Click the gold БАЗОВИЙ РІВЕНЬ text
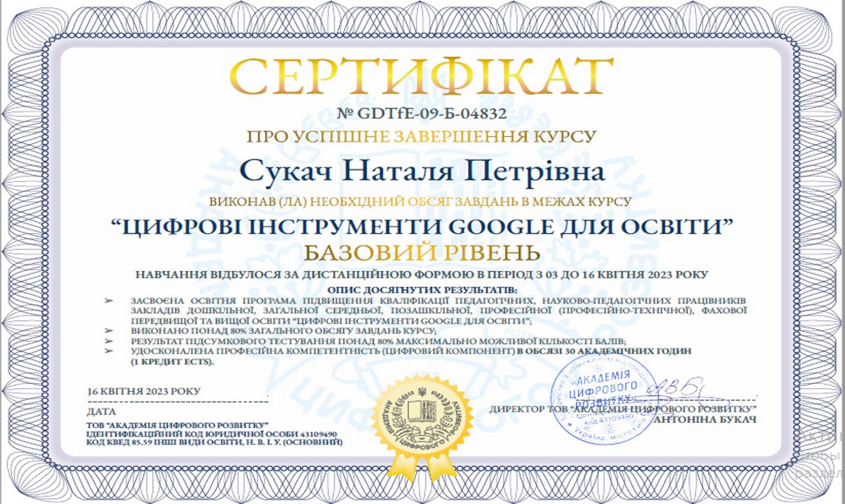 point(422,252)
